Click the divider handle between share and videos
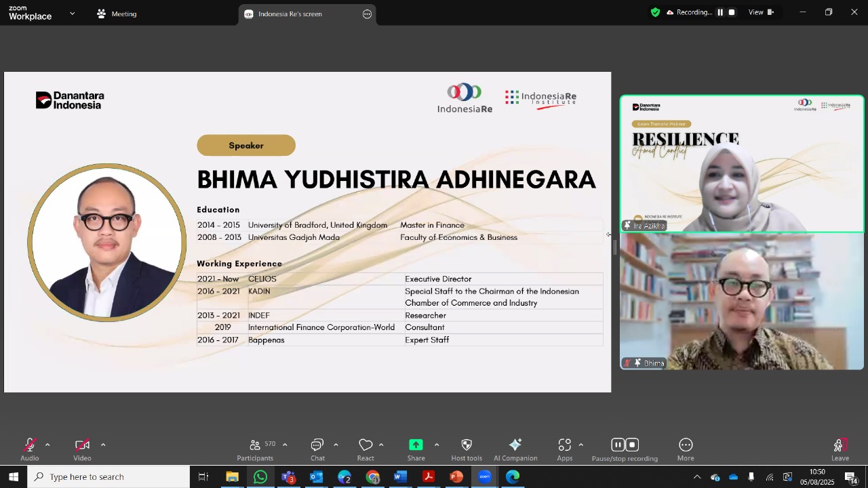This screenshot has height=488, width=868. click(615, 247)
